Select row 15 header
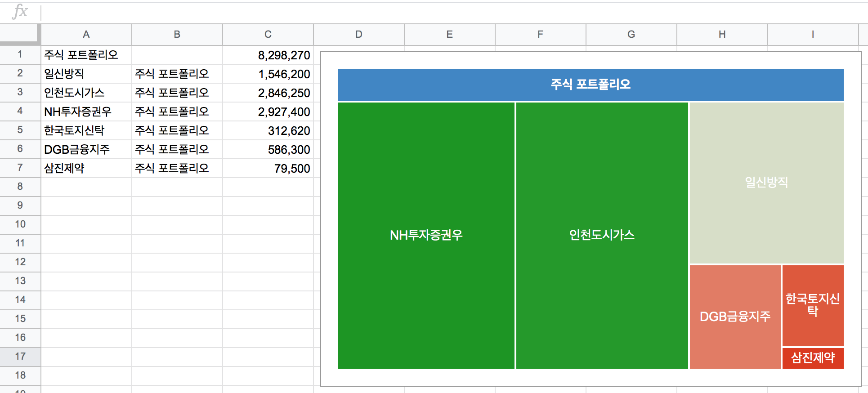The height and width of the screenshot is (393, 868). (20, 319)
